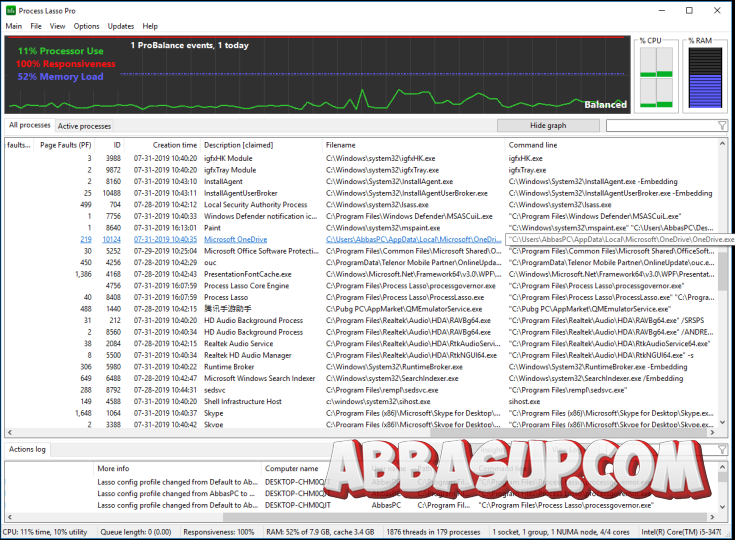The height and width of the screenshot is (540, 735).
Task: Open the File menu
Action: point(36,26)
